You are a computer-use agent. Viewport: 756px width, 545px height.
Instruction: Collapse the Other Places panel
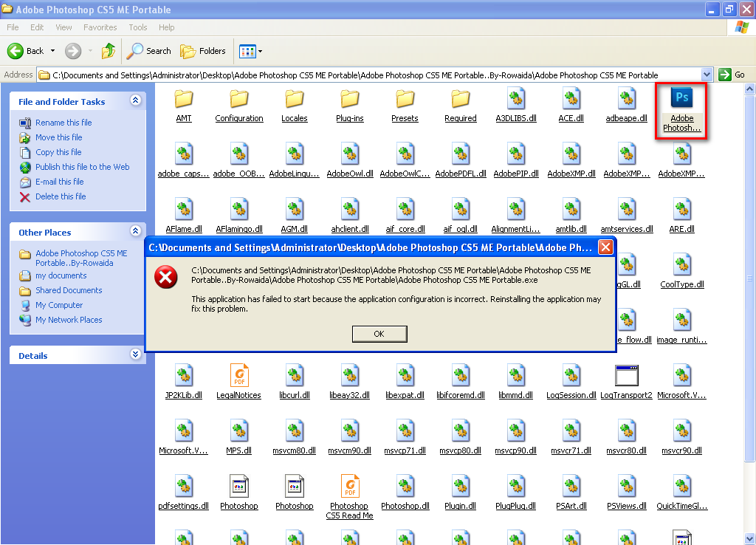click(x=136, y=231)
